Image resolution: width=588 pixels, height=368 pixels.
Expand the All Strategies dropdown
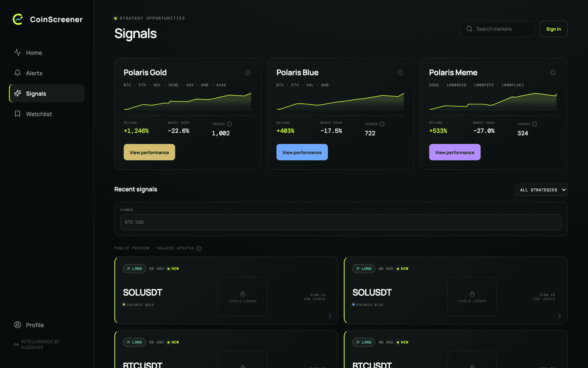[x=541, y=190]
